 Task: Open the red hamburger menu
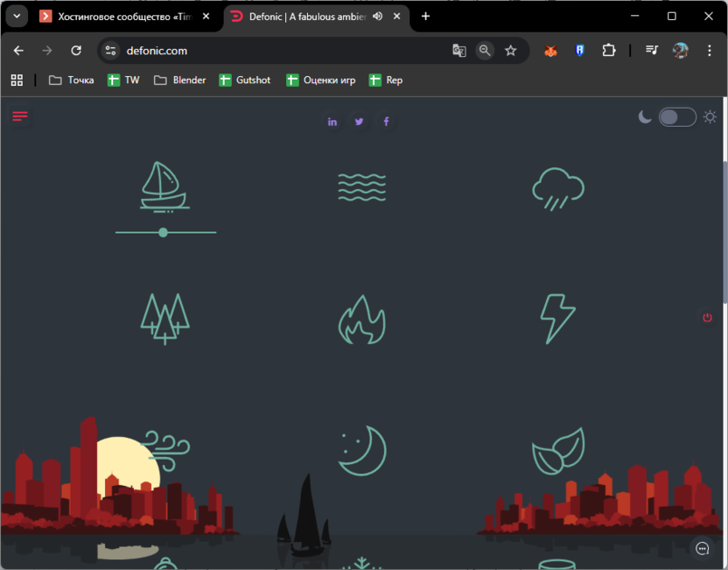(19, 116)
